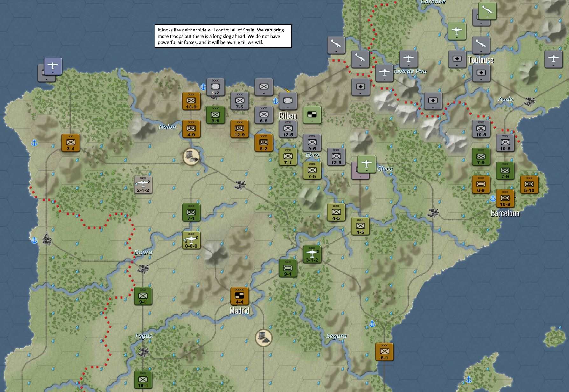Select the gray 9-5 infantry above Ebro
Screen dimensions: 569x392
click(x=312, y=143)
